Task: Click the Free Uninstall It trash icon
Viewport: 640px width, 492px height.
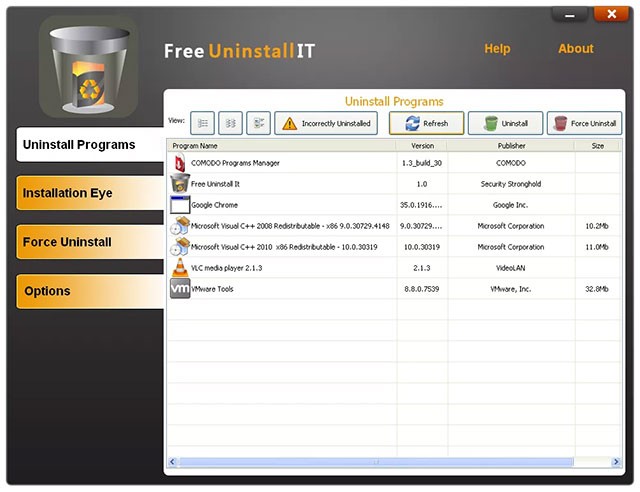Action: [x=179, y=183]
